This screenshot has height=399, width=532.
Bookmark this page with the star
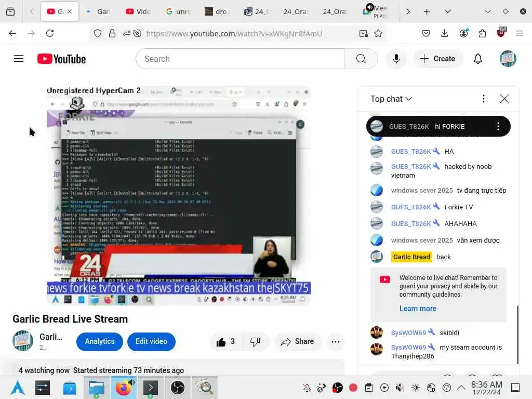click(378, 33)
